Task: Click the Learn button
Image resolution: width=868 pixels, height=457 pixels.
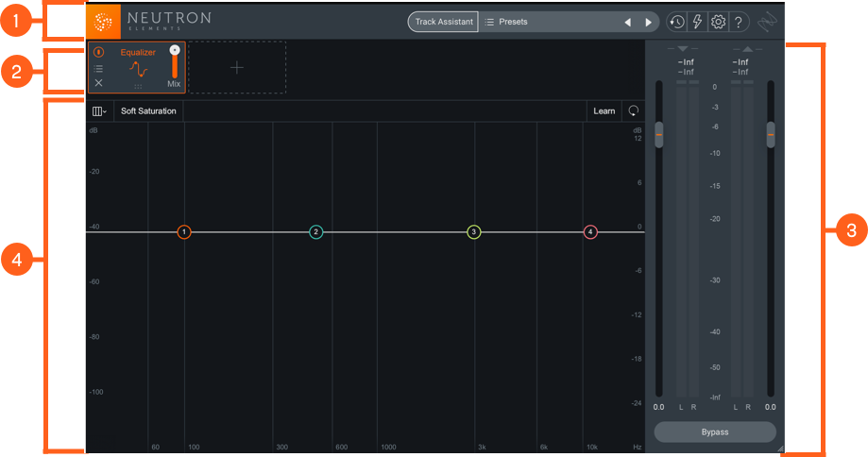Action: click(x=604, y=111)
